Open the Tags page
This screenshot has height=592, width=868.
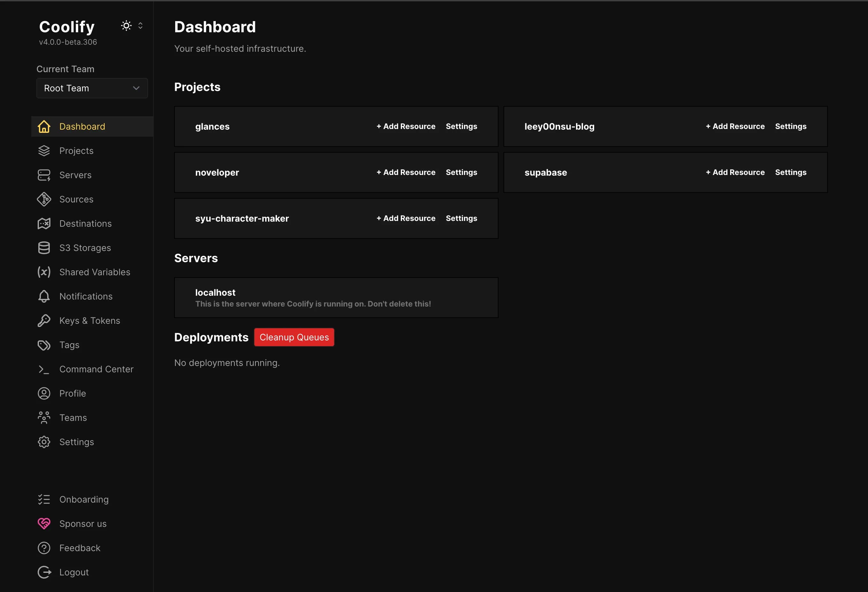pyautogui.click(x=69, y=345)
